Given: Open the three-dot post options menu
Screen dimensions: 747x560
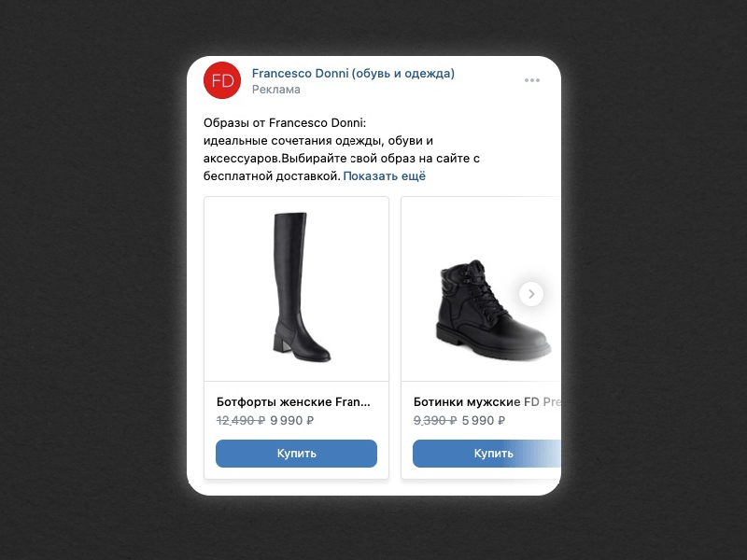Looking at the screenshot, I should pos(532,80).
